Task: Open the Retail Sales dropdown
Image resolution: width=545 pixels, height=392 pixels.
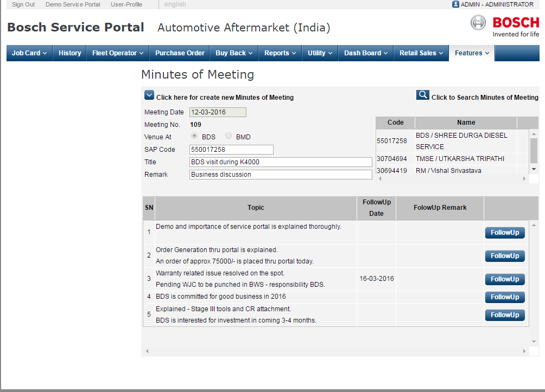Action: 421,53
